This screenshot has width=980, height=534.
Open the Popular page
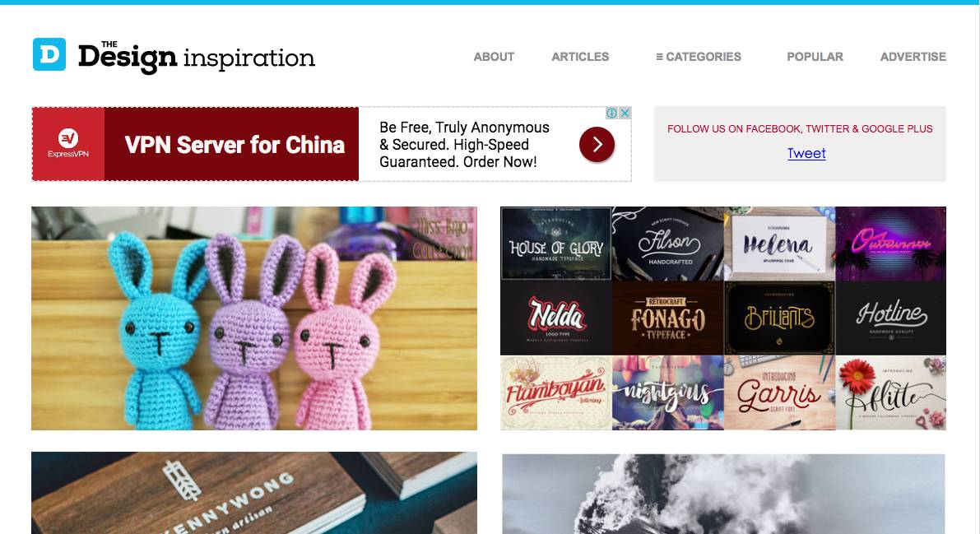pyautogui.click(x=815, y=57)
